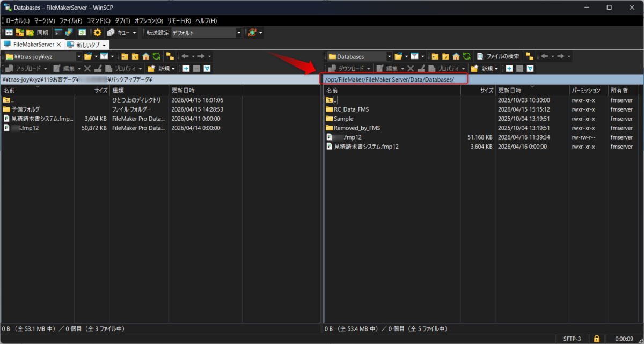
Task: Refresh the remote Databases directory
Action: pyautogui.click(x=466, y=56)
